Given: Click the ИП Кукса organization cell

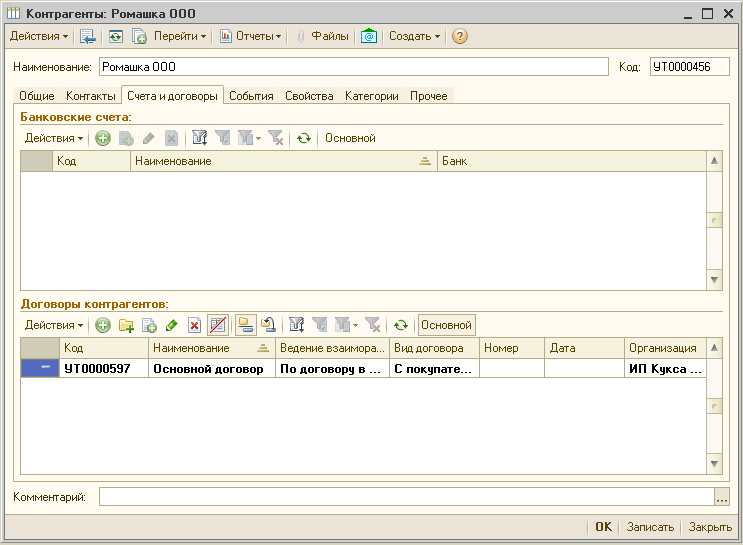Looking at the screenshot, I should (665, 369).
